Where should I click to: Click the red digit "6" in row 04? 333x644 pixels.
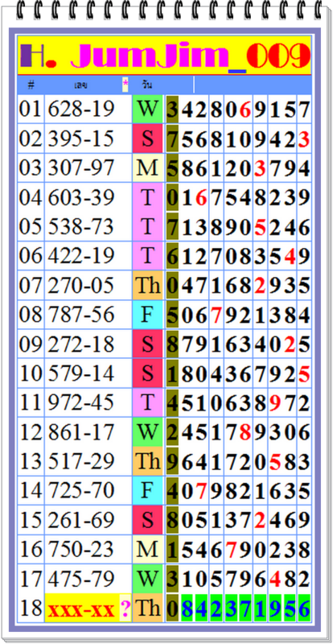(201, 198)
